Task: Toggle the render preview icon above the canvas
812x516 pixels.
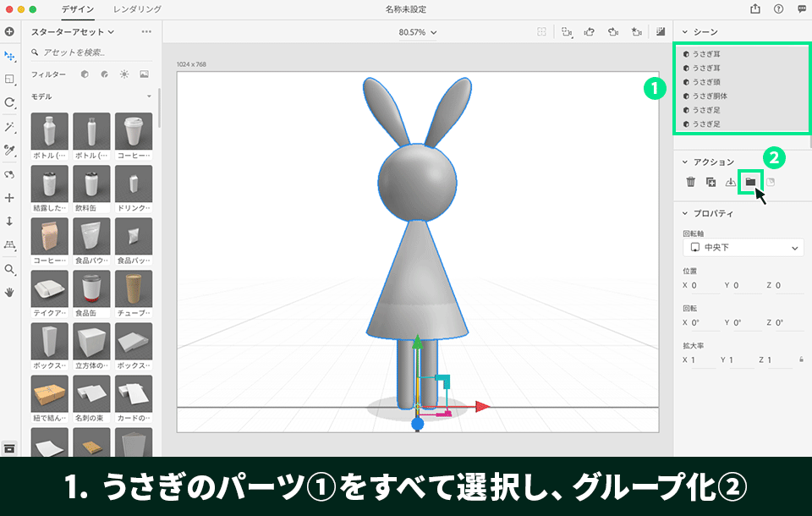Action: (x=660, y=31)
